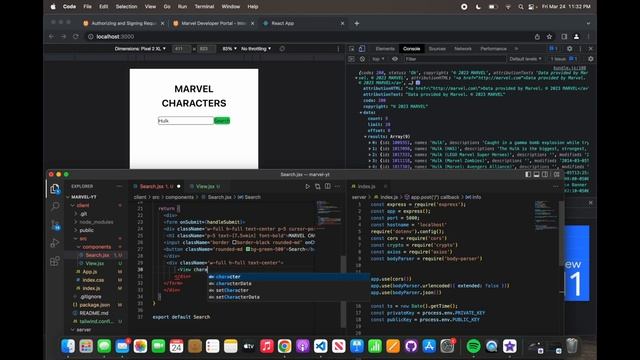
Task: Rotate the device viewport in DevTools
Action: 282,49
